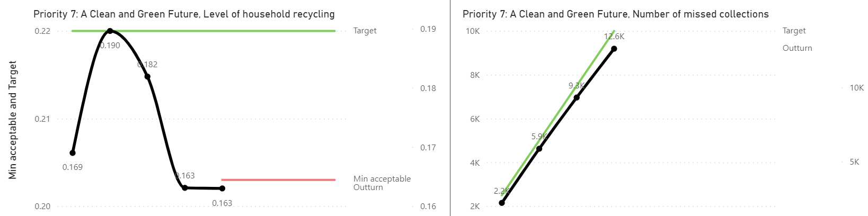Click the Min acceptable series label

click(382, 179)
